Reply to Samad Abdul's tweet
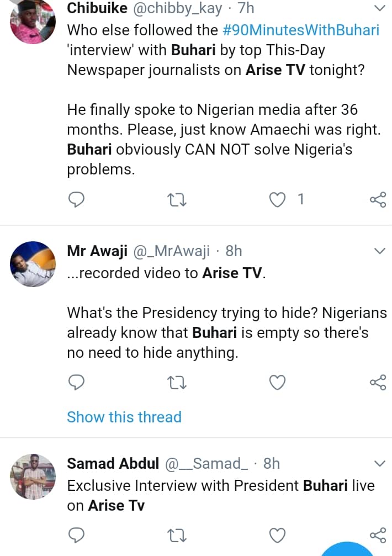 pos(76,534)
